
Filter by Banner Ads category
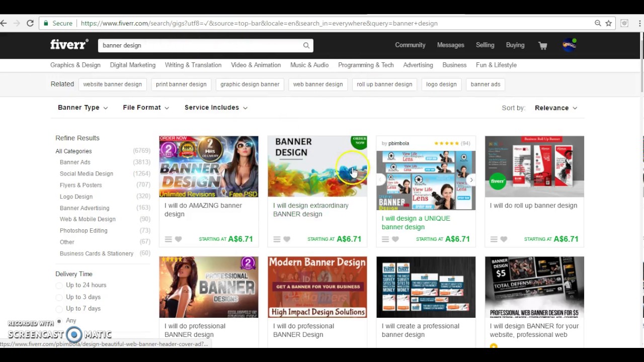(75, 162)
